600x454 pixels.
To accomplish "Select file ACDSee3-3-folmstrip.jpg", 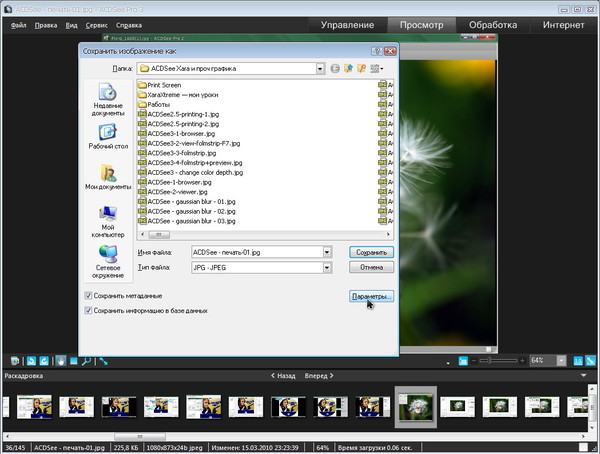I will click(177, 153).
